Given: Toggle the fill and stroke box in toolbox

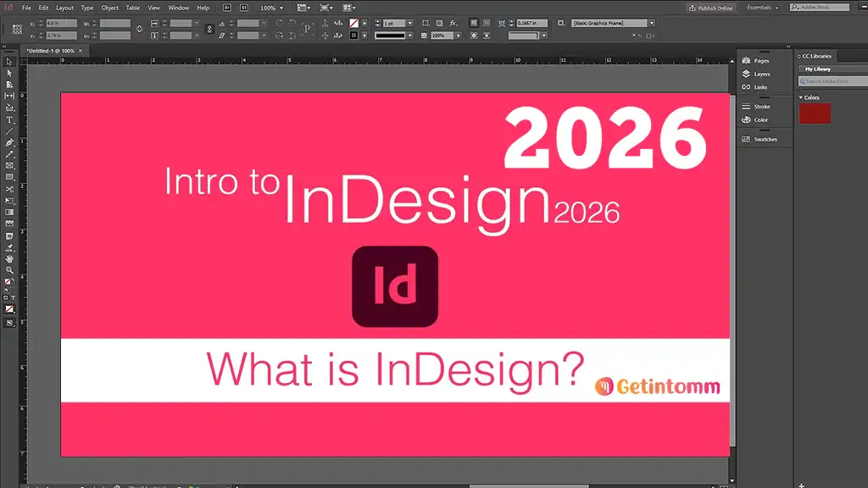Looking at the screenshot, I should point(8,282).
